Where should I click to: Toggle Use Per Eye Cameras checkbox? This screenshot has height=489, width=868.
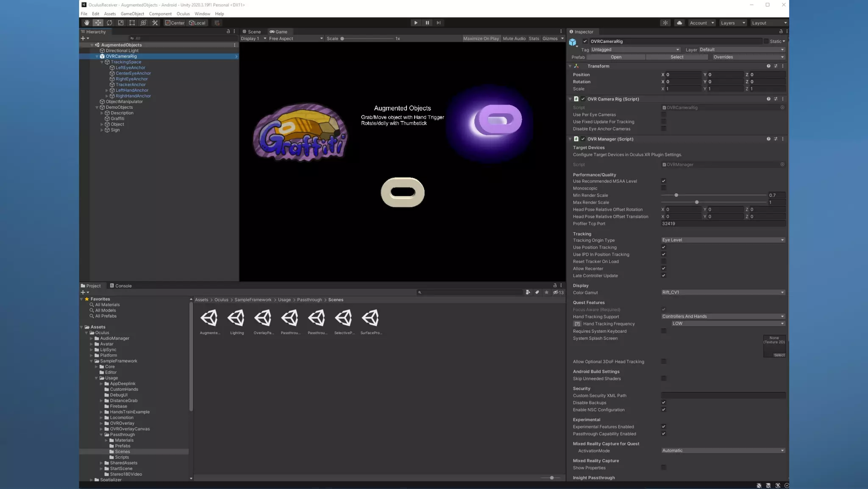pos(663,115)
